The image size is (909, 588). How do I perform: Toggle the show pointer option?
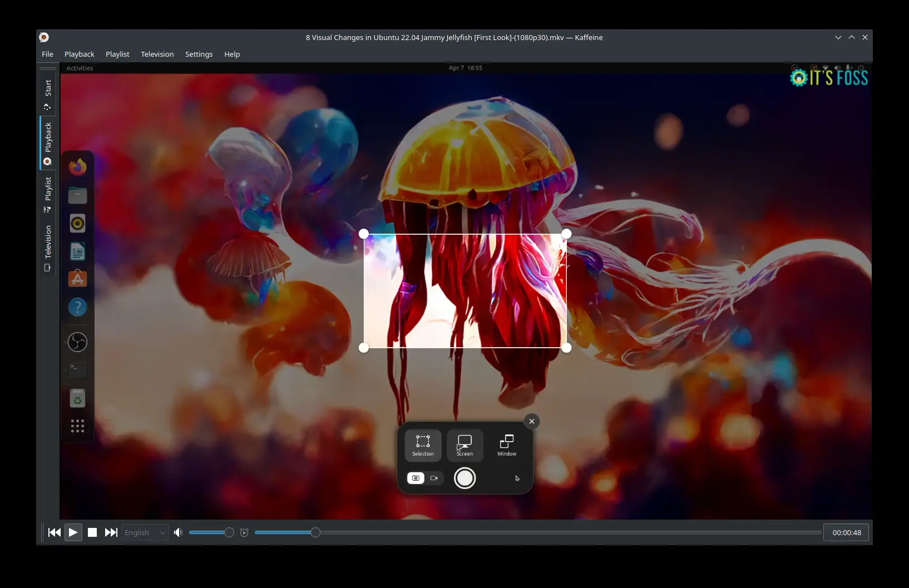[x=517, y=478]
